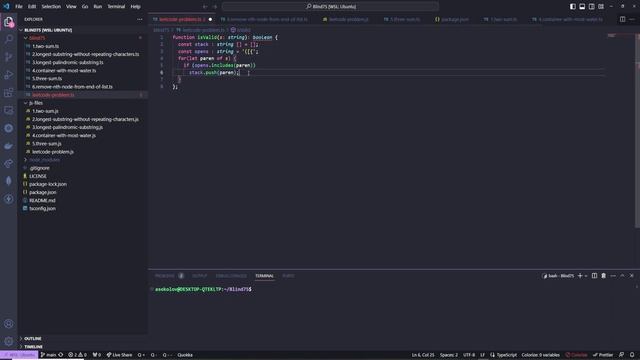Open the terminal launch profile dropdown arrow
The width and height of the screenshot is (640, 360).
pos(586,276)
